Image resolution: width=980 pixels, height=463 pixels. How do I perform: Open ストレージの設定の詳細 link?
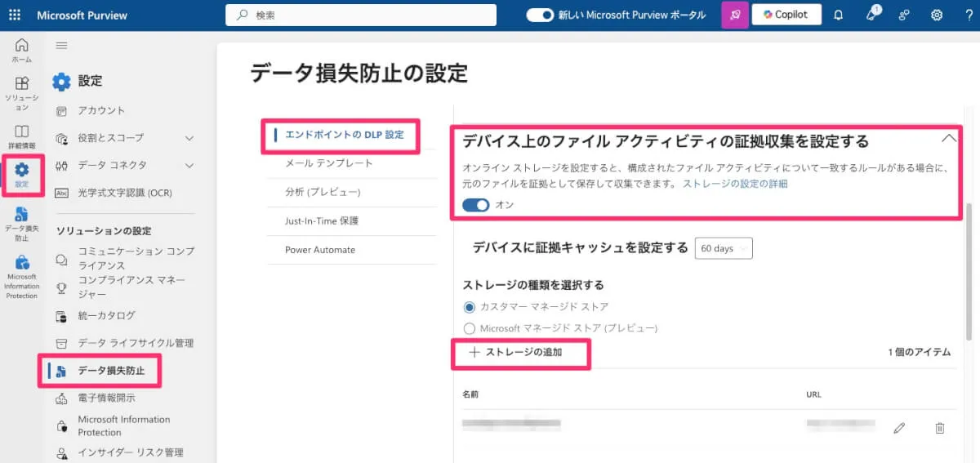point(735,184)
